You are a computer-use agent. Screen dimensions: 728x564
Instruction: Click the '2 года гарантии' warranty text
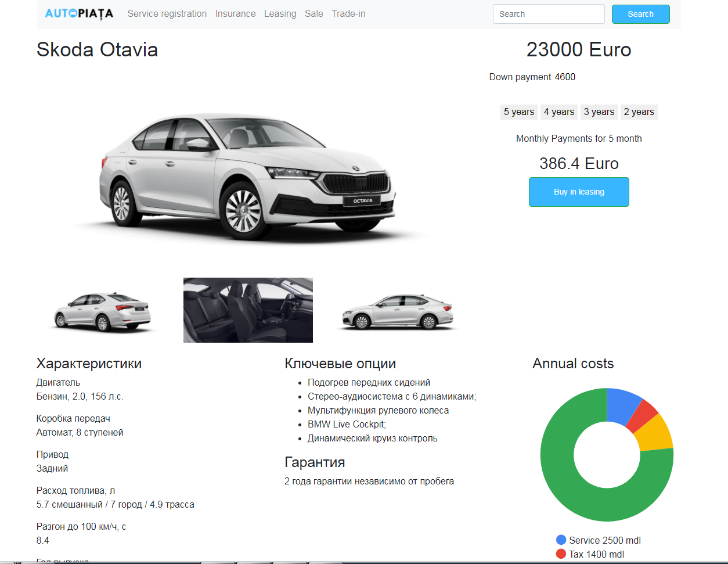[x=369, y=481]
